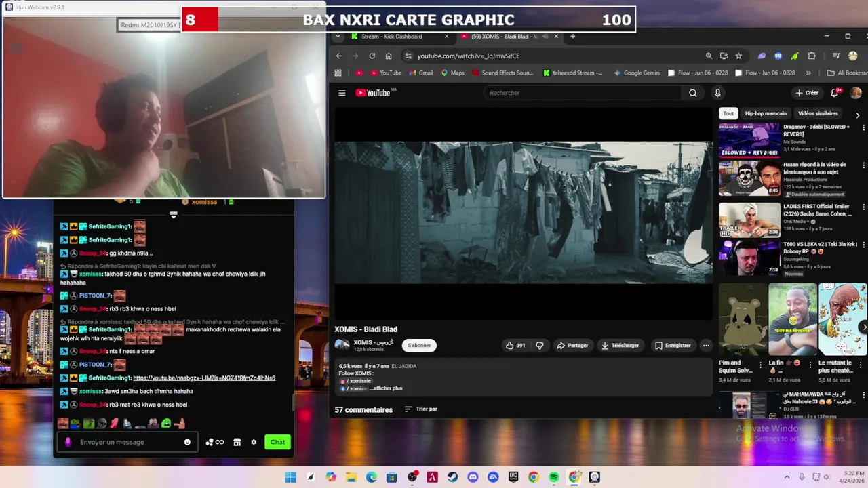The height and width of the screenshot is (488, 868).
Task: Open the youtu.be link in Kick chat
Action: pos(204,378)
